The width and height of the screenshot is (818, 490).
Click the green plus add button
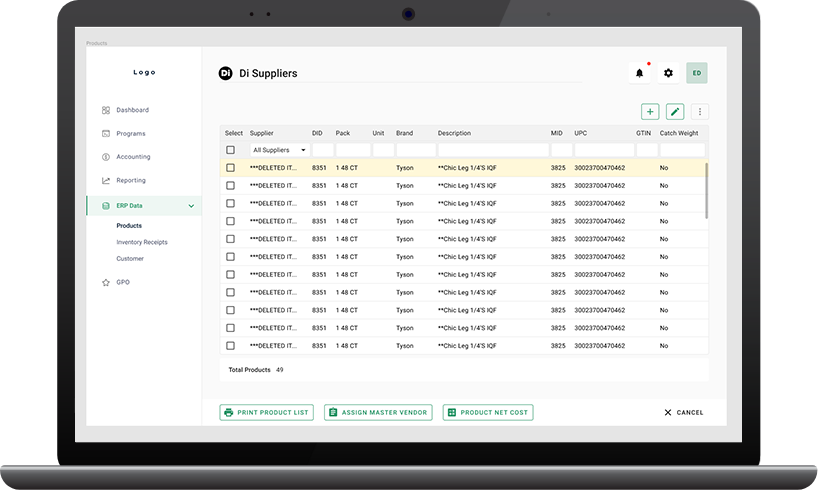(650, 112)
